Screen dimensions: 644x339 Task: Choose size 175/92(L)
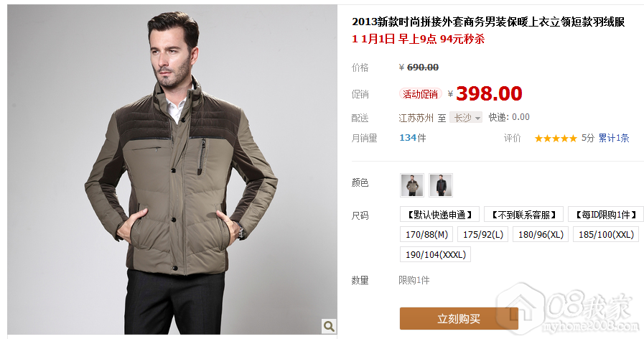483,234
